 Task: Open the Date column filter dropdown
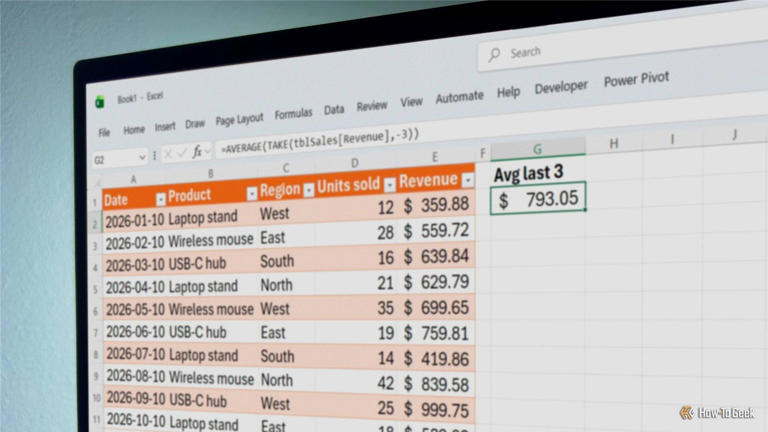pyautogui.click(x=160, y=199)
